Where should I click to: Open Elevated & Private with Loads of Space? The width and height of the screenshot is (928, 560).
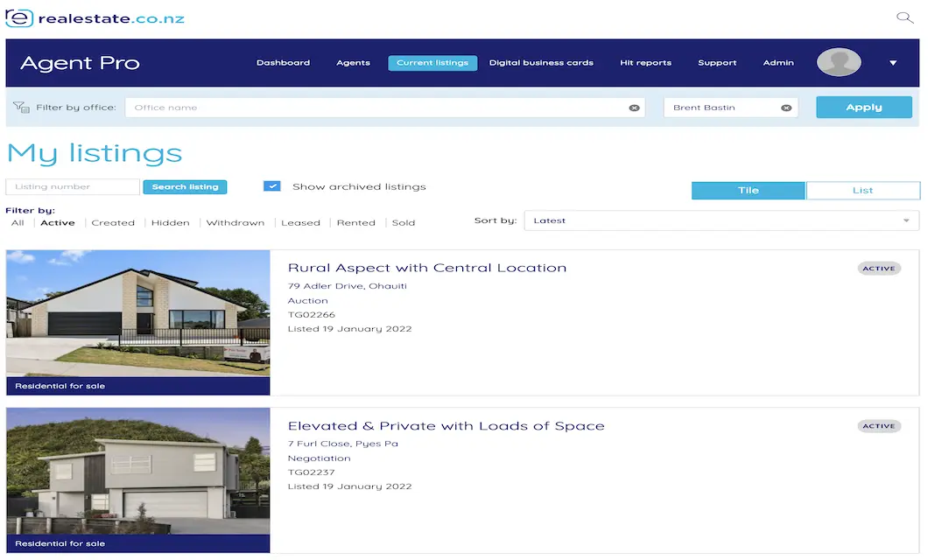(x=446, y=426)
